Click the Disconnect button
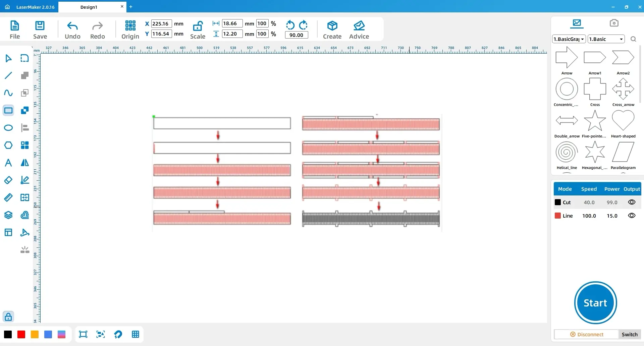Viewport: 644px width, 346px height. [587, 334]
